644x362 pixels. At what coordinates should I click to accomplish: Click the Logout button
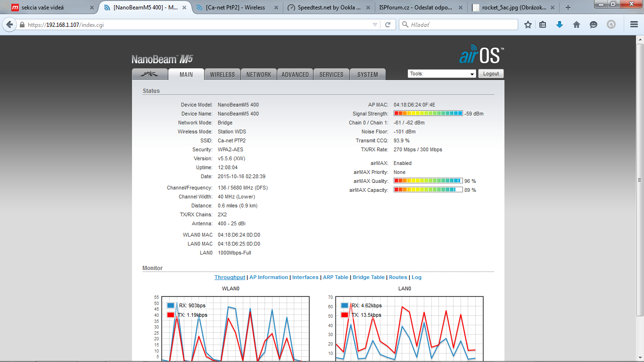coord(491,74)
